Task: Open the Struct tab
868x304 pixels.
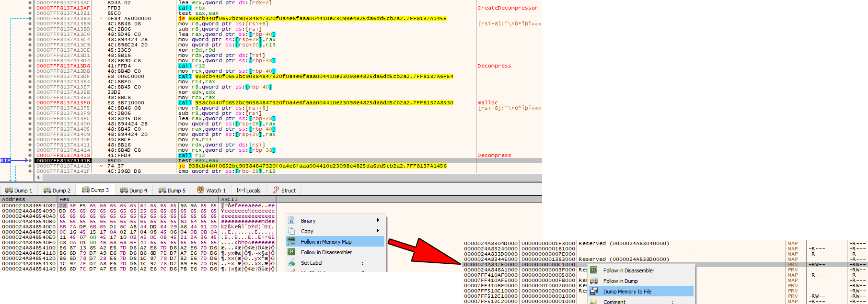Action: [x=284, y=191]
